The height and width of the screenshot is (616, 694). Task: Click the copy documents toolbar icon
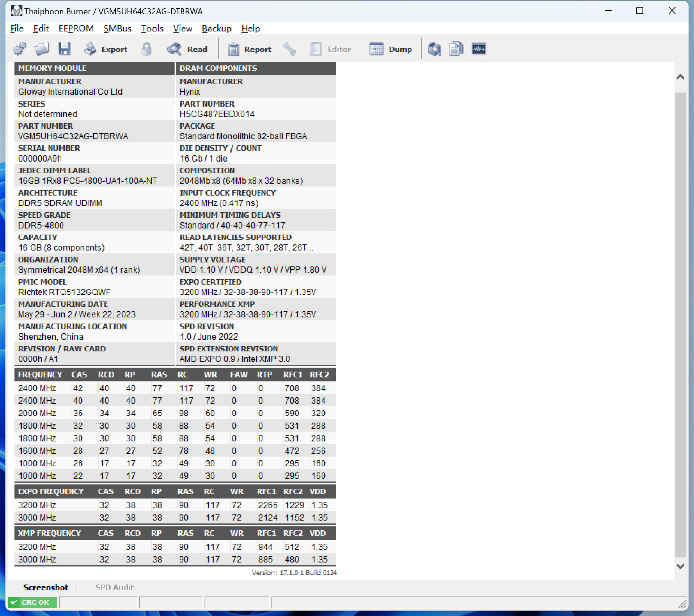click(456, 49)
